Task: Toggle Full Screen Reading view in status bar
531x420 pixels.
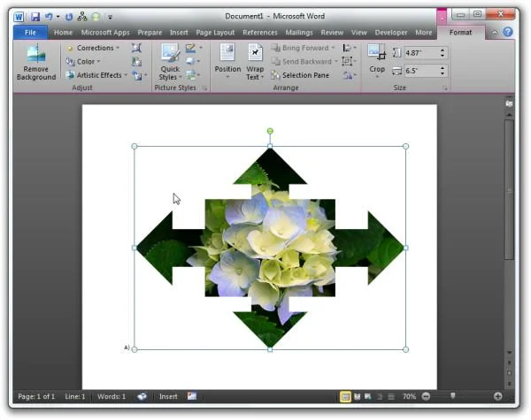Action: (x=357, y=396)
